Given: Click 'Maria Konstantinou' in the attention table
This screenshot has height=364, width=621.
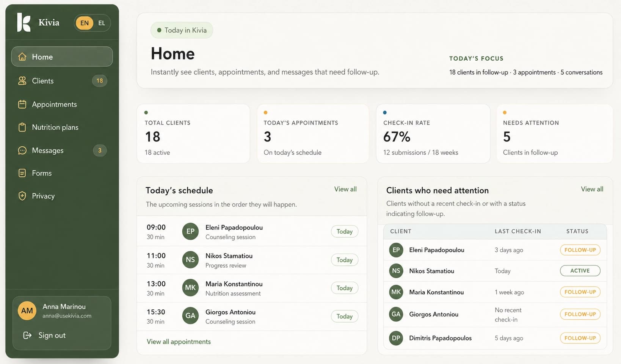Looking at the screenshot, I should tap(436, 292).
